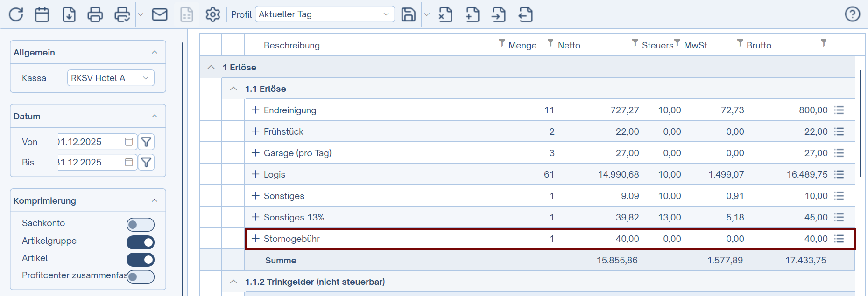This screenshot has width=868, height=296.
Task: Turn off the Artikel switch
Action: click(x=140, y=260)
